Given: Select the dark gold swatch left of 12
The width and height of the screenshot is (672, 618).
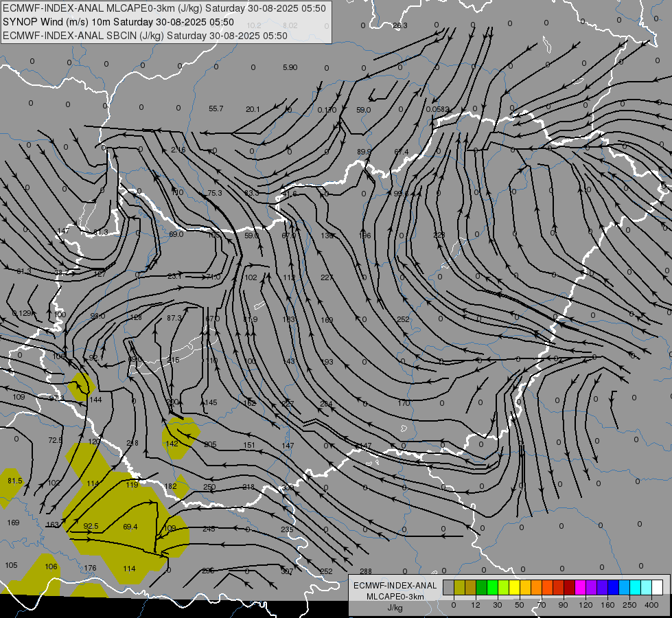Looking at the screenshot, I should pyautogui.click(x=471, y=587).
